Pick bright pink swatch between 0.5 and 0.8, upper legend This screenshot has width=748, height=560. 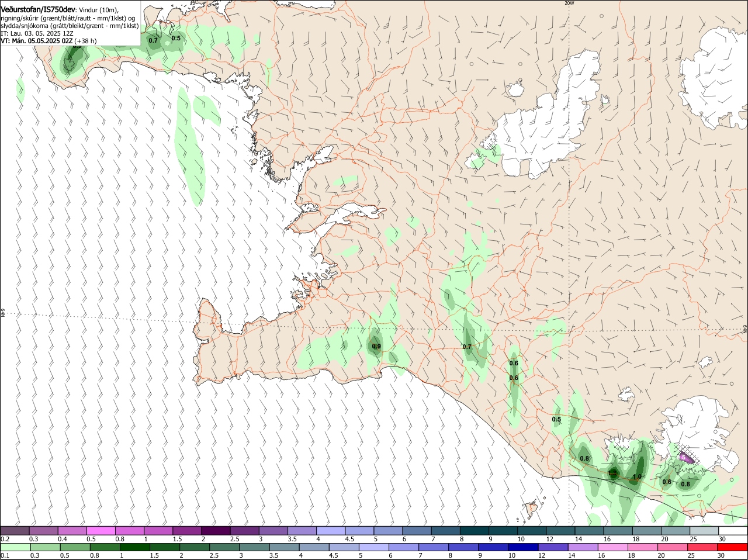click(101, 530)
